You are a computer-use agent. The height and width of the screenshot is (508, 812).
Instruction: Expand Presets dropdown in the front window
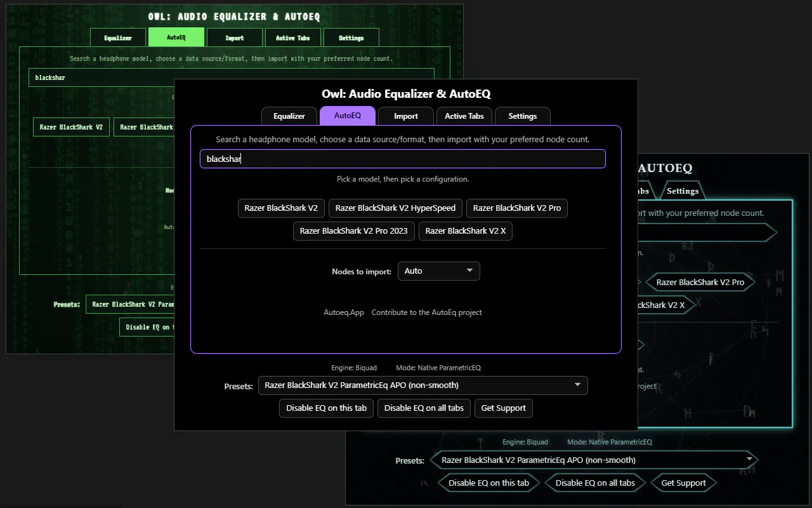pos(423,385)
